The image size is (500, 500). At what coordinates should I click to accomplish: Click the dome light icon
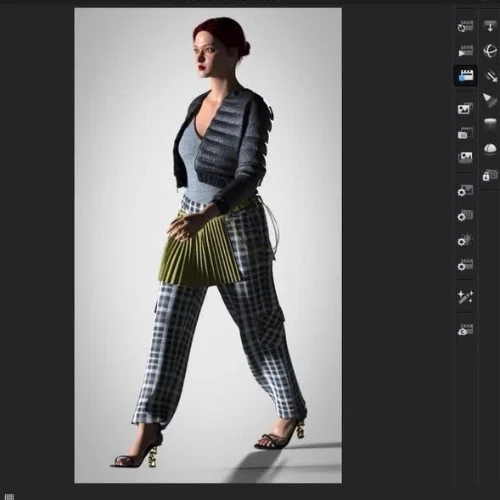click(490, 149)
